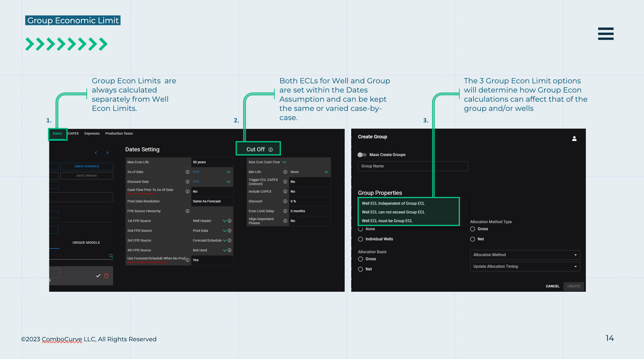This screenshot has height=359, width=644.
Task: Click the left arrow navigation icon
Action: click(96, 153)
